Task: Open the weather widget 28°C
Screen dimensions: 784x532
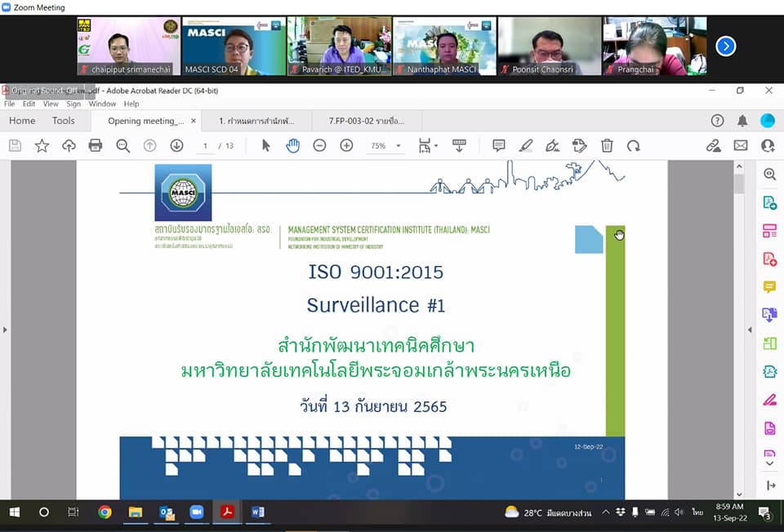Action: click(548, 512)
